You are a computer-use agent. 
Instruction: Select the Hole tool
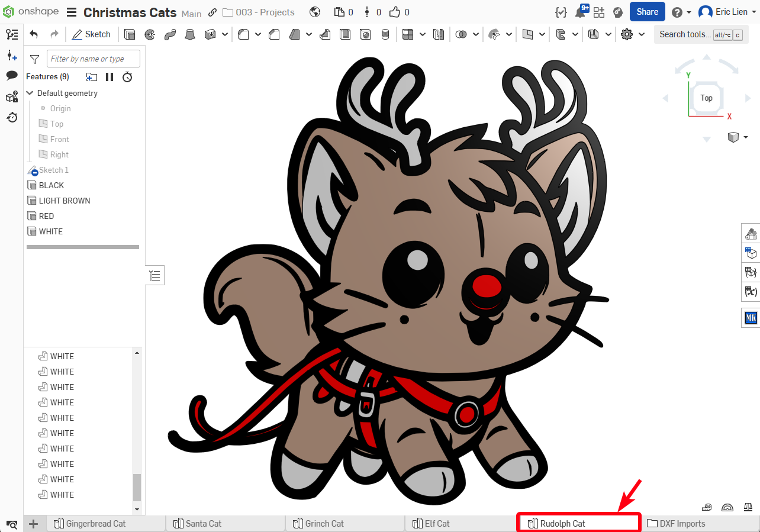365,34
